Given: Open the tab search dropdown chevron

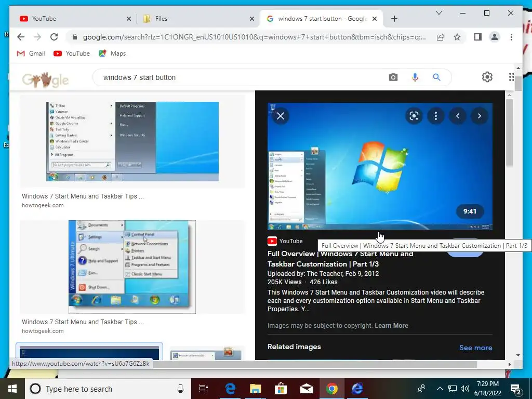Looking at the screenshot, I should [x=438, y=13].
